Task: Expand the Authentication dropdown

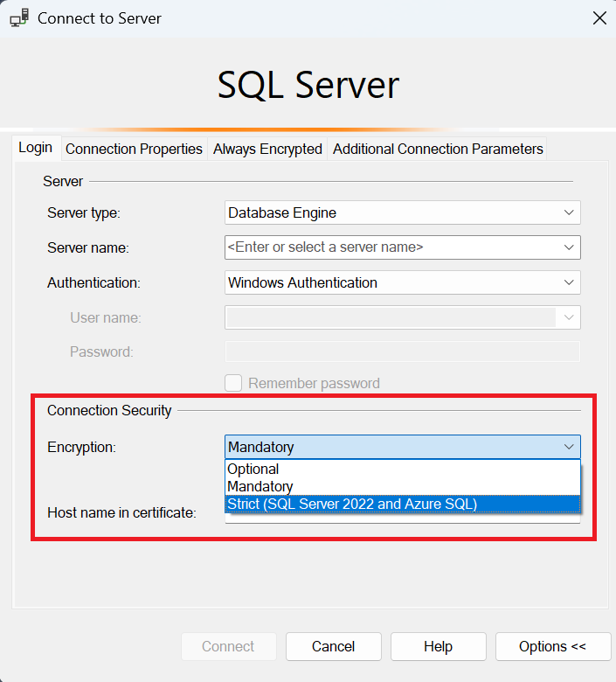Action: tap(402, 282)
